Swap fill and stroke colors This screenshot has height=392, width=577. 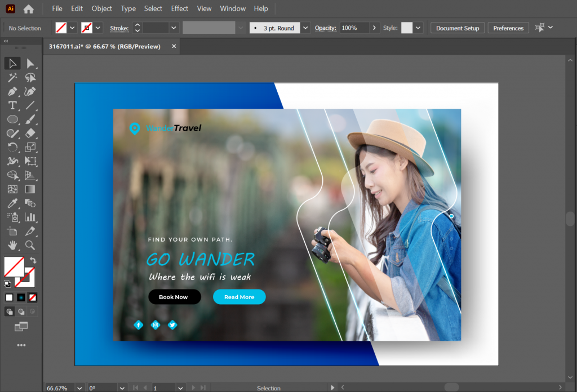[x=33, y=260]
